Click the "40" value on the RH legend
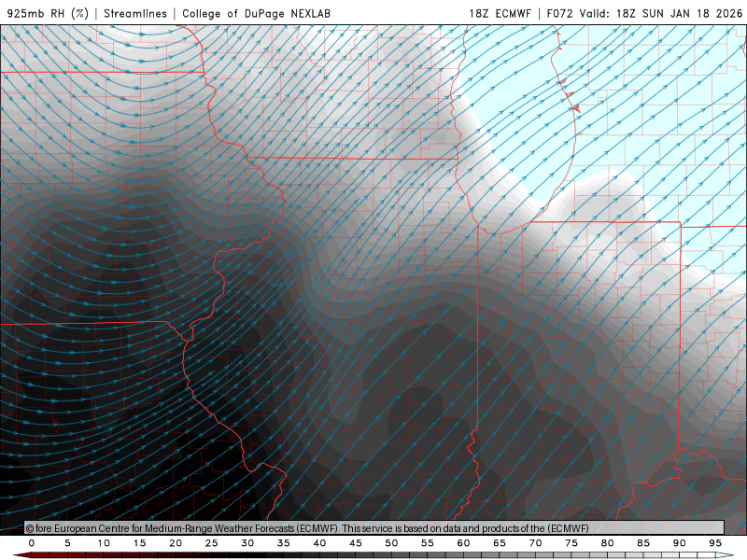 pos(319,543)
